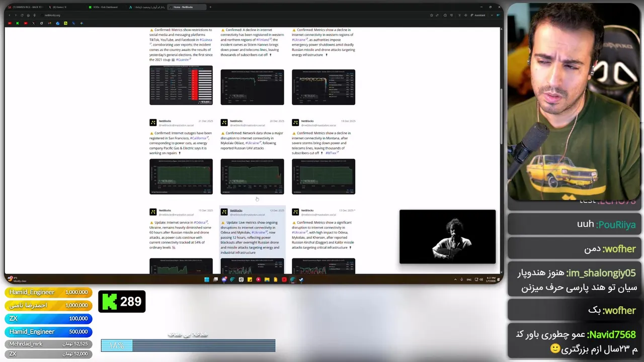This screenshot has width=644, height=362.
Task: Open the VODs - Kick Dashboard tab
Action: click(105, 7)
